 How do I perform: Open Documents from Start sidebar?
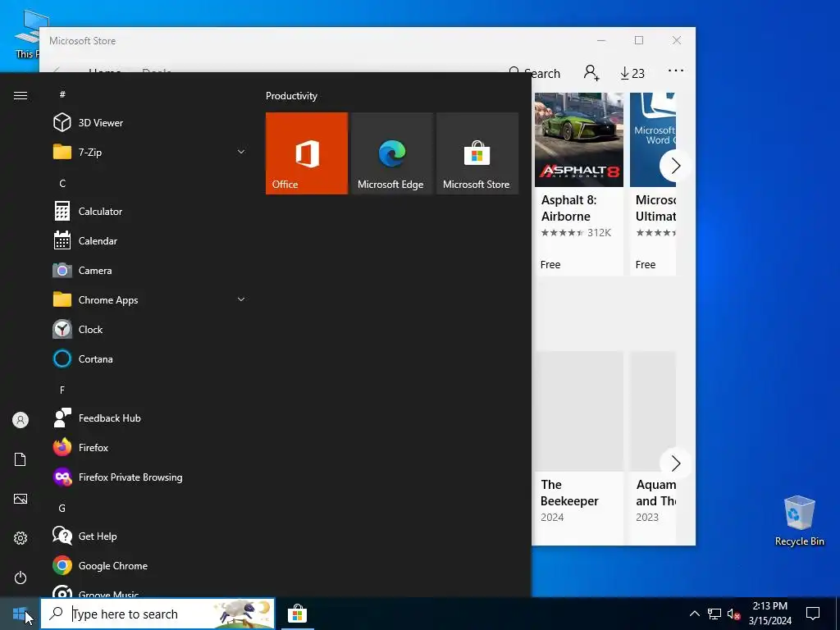pos(21,459)
